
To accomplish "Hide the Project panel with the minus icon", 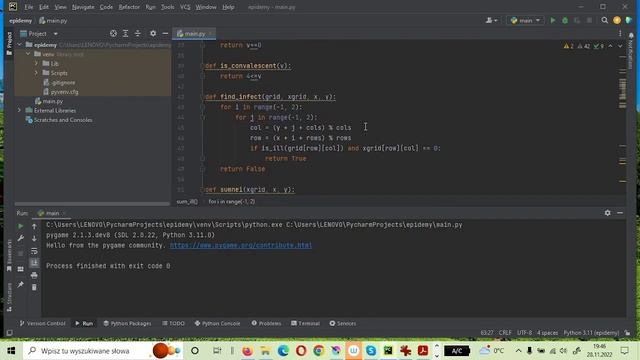I will point(165,33).
